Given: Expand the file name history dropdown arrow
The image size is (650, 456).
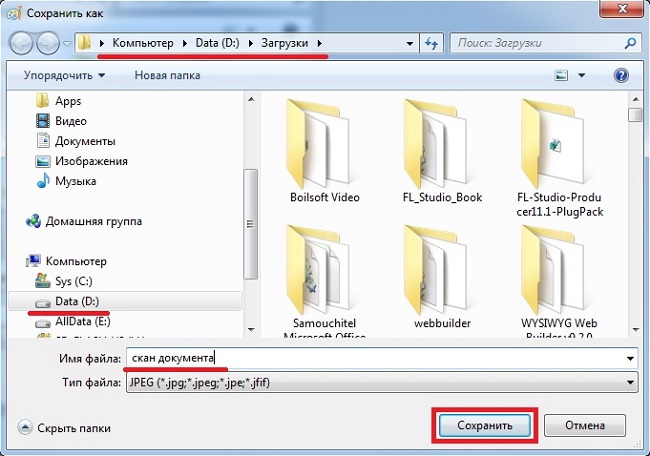Looking at the screenshot, I should tap(630, 358).
